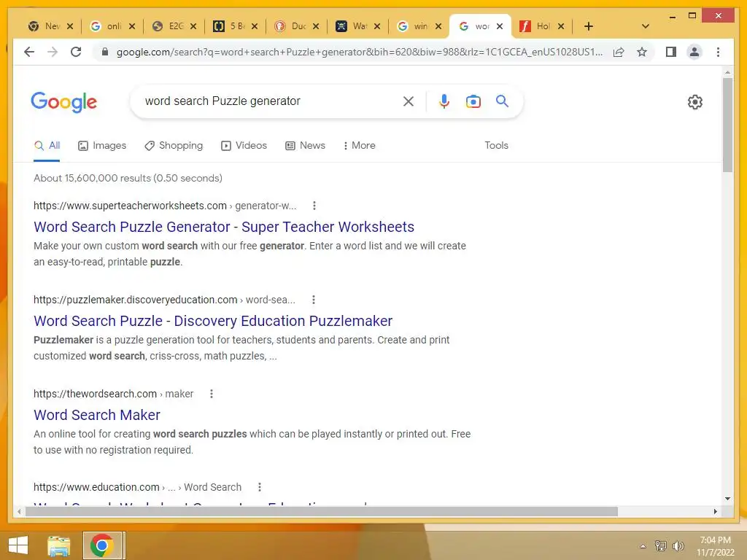Submit search with the magnifier icon

[502, 101]
